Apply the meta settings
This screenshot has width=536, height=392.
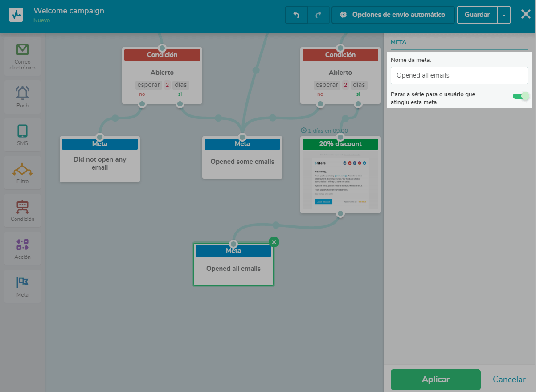(x=436, y=380)
